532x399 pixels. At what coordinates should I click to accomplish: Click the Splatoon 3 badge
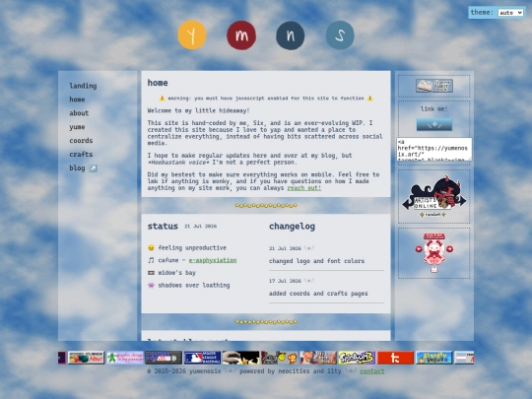click(x=357, y=358)
